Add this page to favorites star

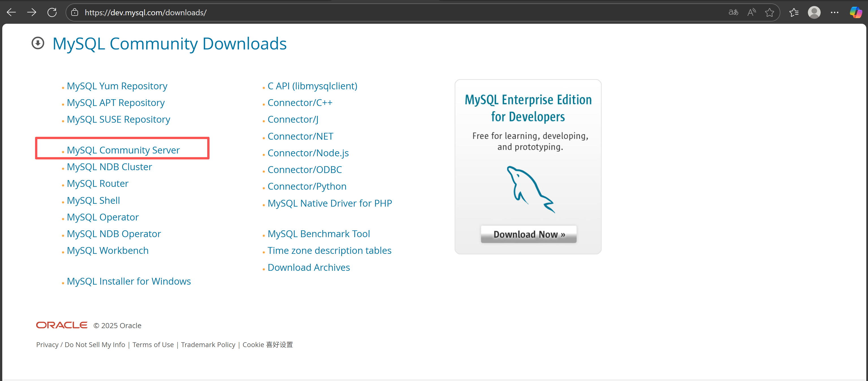770,12
